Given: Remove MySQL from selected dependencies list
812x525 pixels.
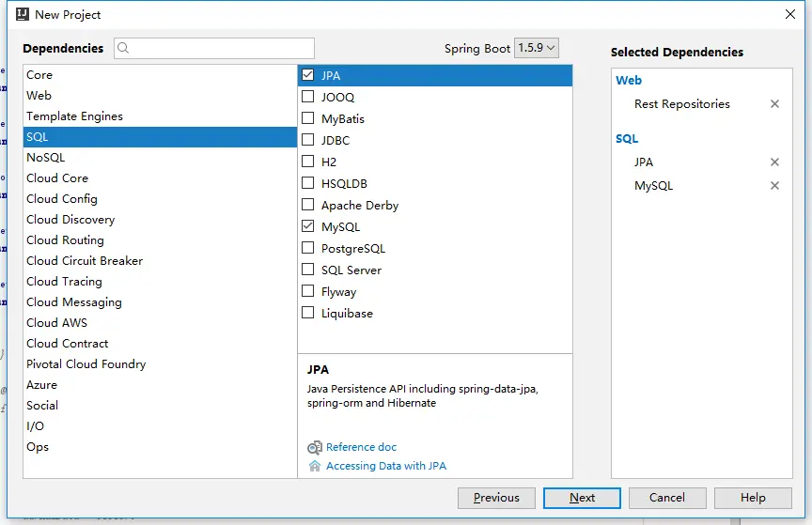Looking at the screenshot, I should click(774, 185).
